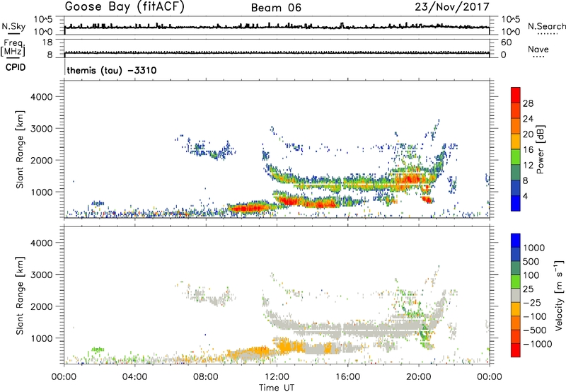
Task: Click "2000" tick of the velocity panel axis
Action: [42, 306]
